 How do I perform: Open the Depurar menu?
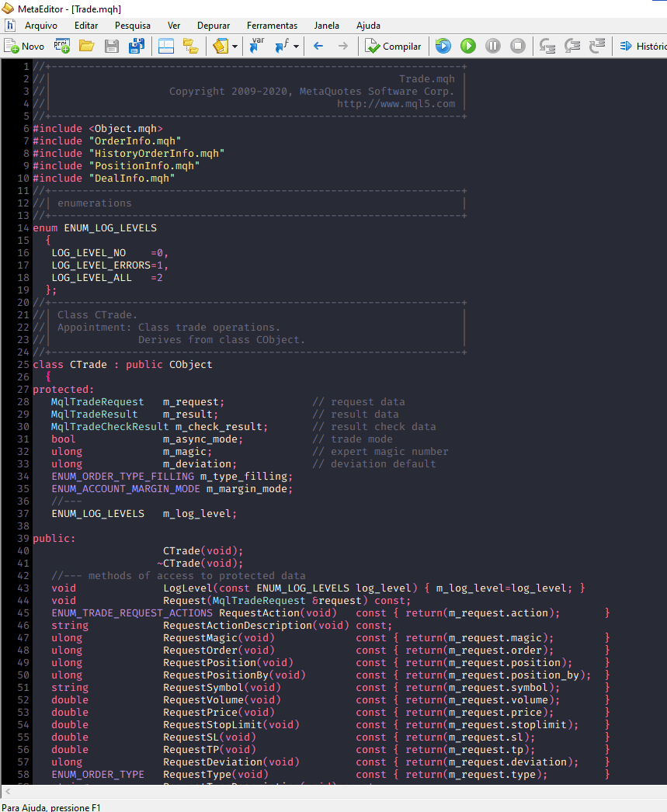click(214, 26)
